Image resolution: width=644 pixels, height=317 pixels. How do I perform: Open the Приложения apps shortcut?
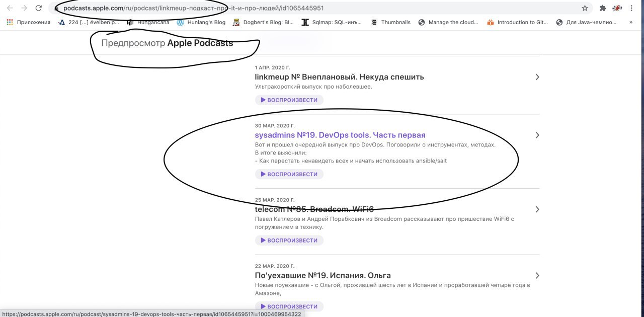pos(29,22)
